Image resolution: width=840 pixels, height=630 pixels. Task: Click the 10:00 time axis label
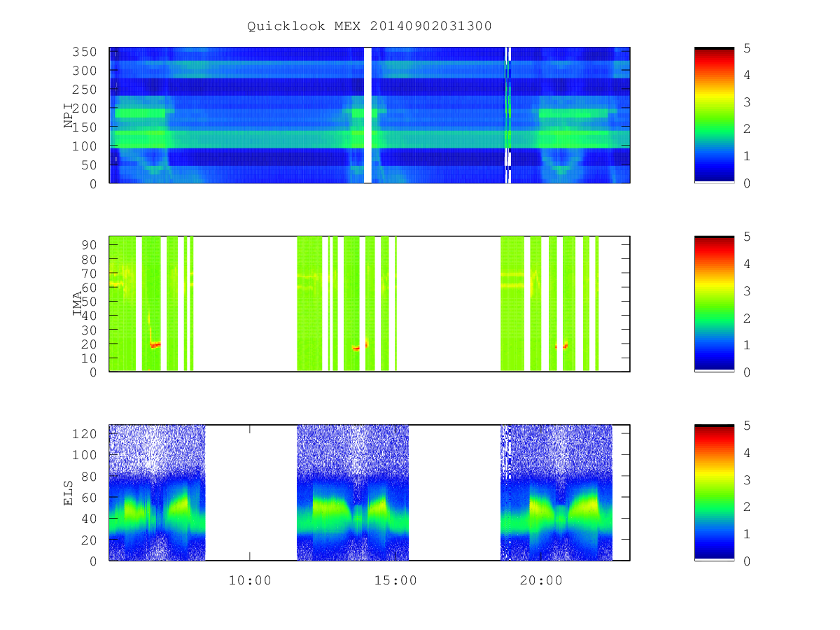[x=250, y=580]
